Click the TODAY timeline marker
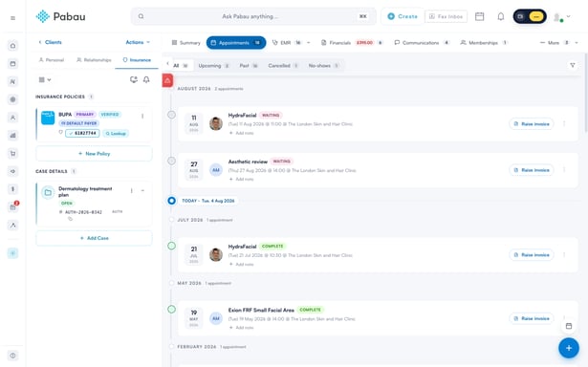 pos(171,201)
